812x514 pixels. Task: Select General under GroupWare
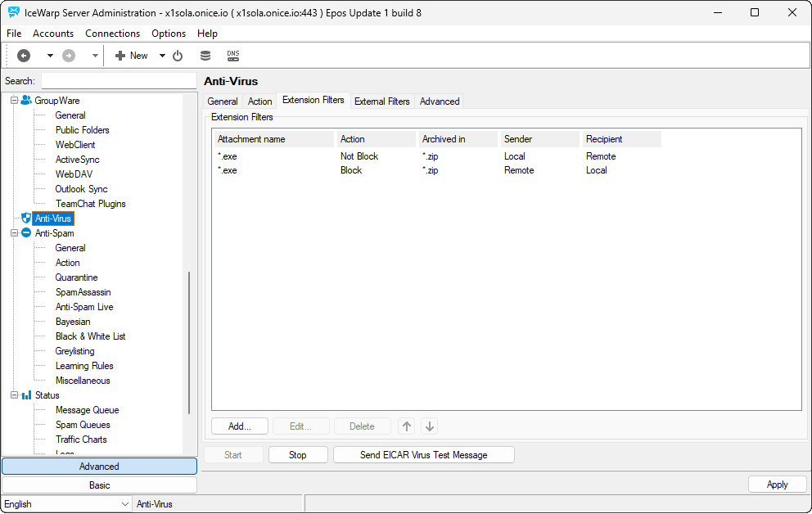[70, 115]
